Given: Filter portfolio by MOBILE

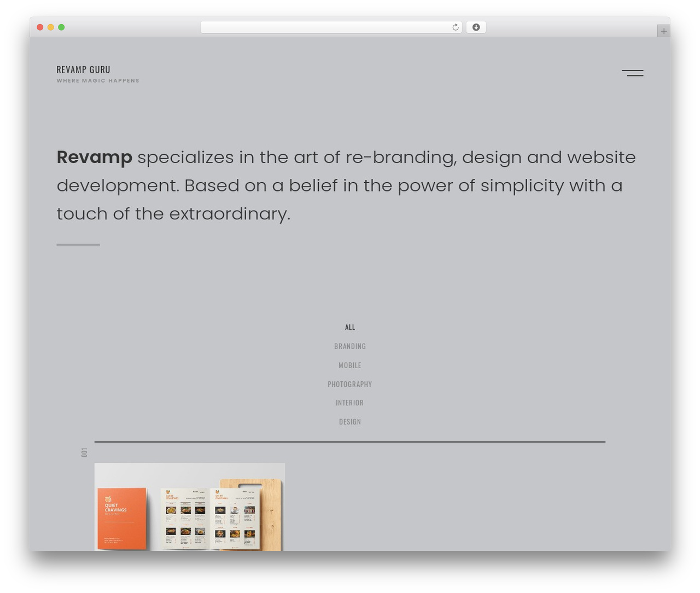Looking at the screenshot, I should pyautogui.click(x=350, y=365).
